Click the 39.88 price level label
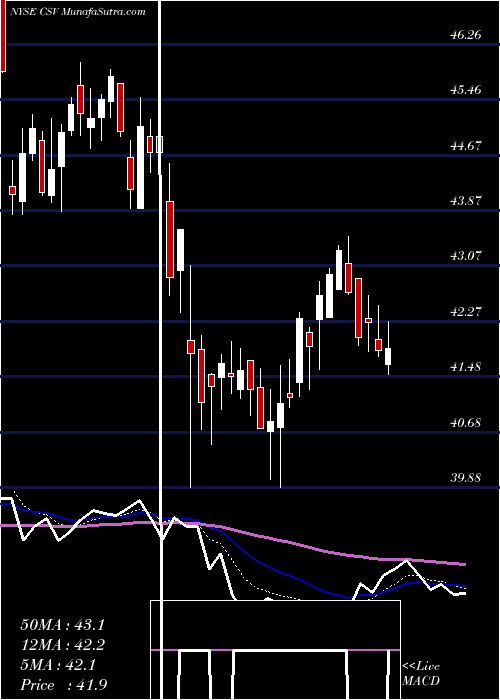Screen dimensions: 500x700 point(466,478)
